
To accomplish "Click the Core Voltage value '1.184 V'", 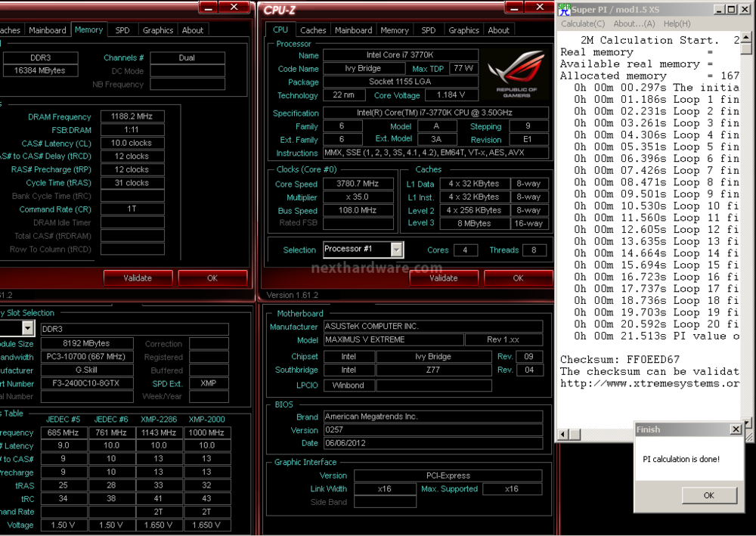I will coord(451,95).
